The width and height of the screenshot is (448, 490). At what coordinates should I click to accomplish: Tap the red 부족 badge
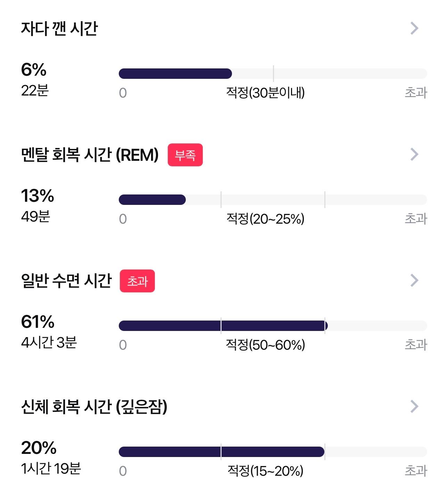point(185,155)
